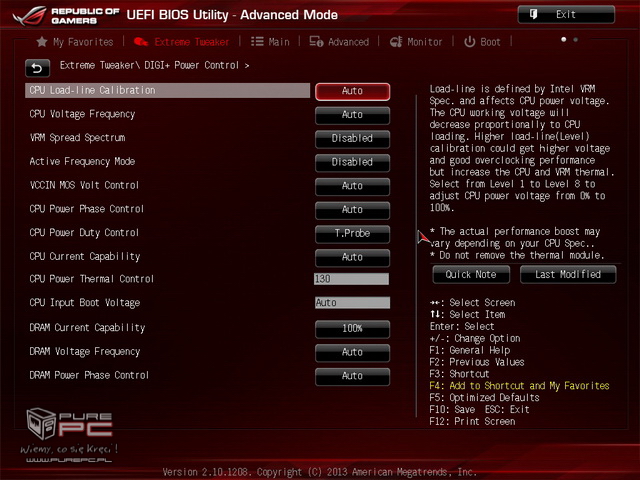Select the CPU Power Thermal Control label

coord(91,279)
